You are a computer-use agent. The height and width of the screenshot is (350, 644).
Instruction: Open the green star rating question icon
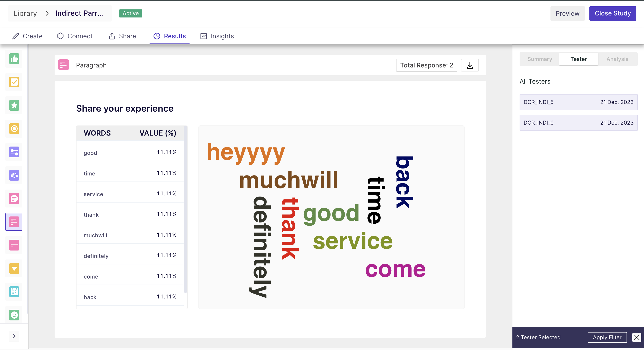point(14,105)
